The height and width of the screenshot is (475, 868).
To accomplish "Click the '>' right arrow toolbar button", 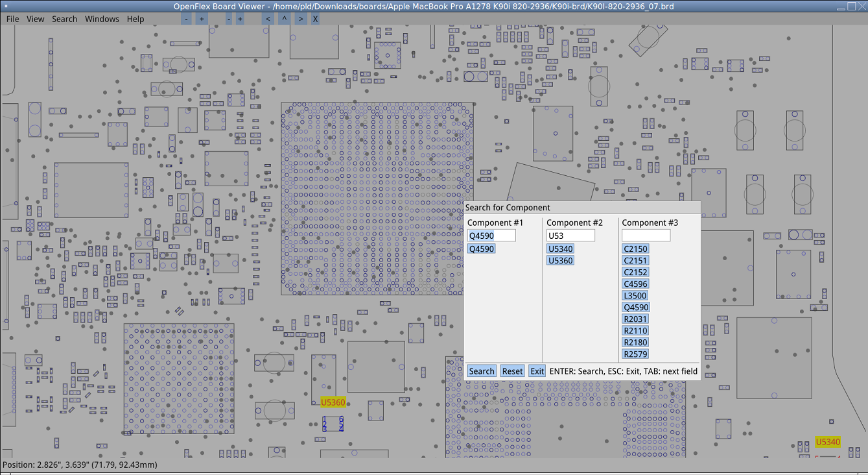I will (x=300, y=19).
